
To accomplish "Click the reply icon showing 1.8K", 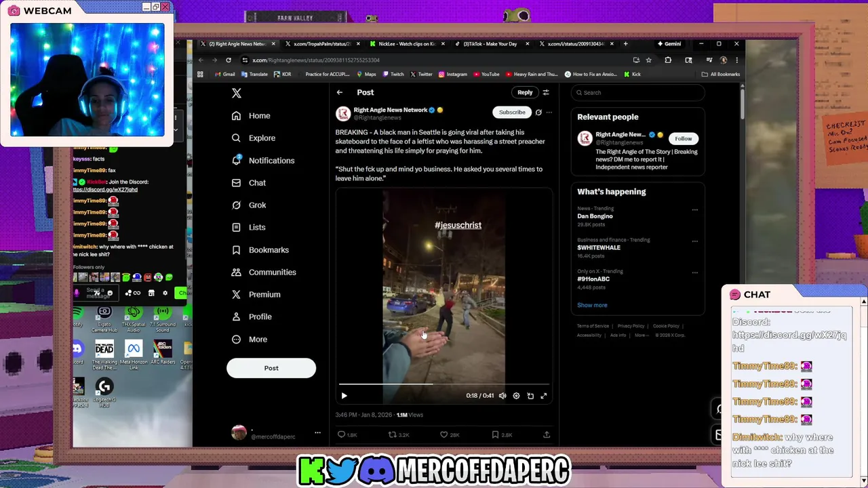I will click(x=347, y=434).
